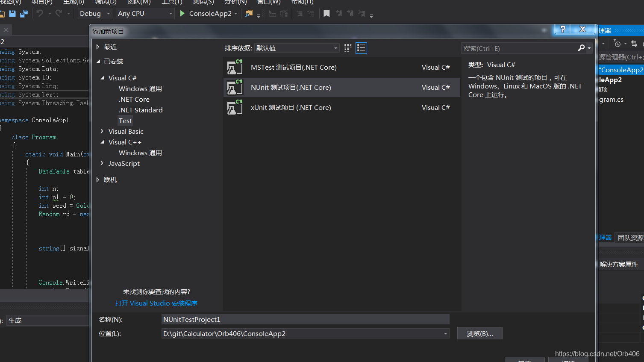This screenshot has width=644, height=362.
Task: Open the Redo history dropdown arrow
Action: coord(68,14)
